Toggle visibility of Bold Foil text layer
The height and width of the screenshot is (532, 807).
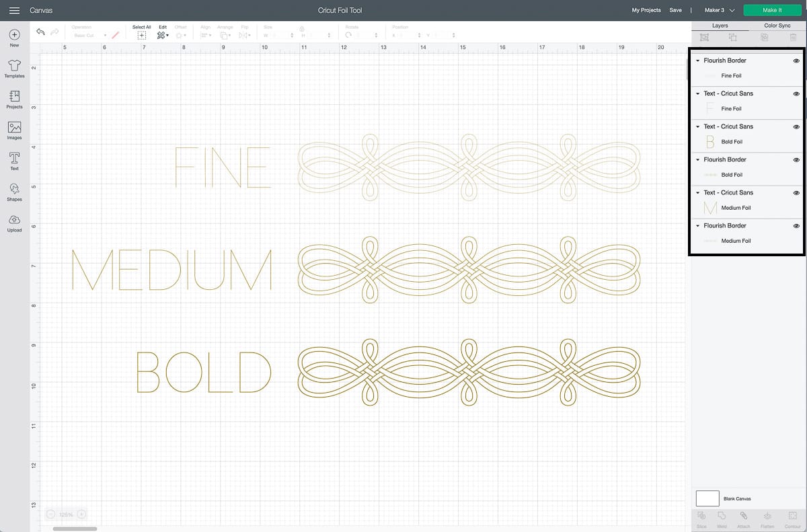coord(796,126)
